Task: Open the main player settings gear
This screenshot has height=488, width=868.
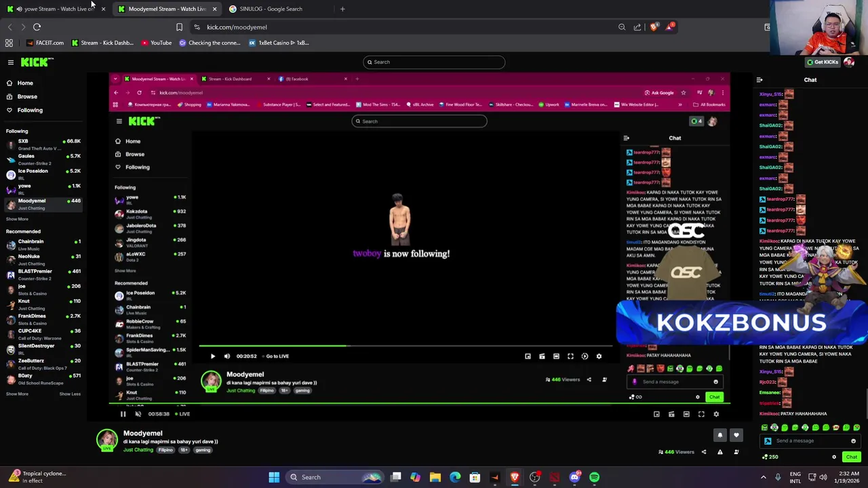Action: point(716,414)
